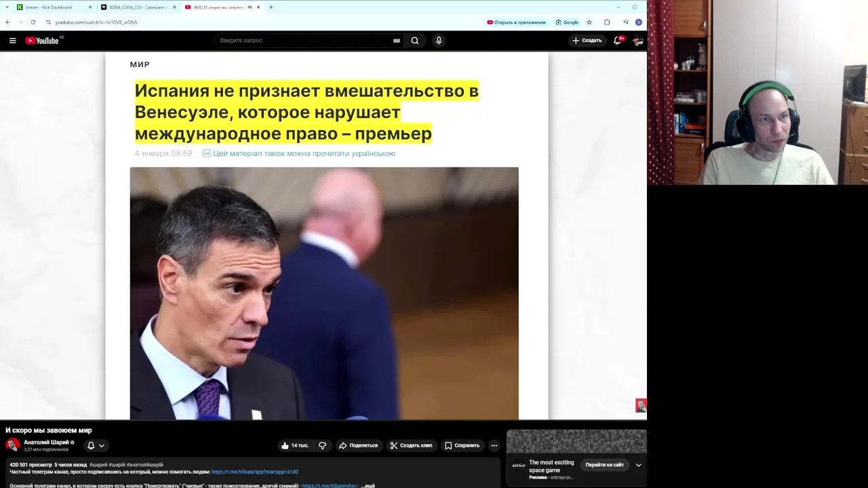
Task: Minimize the browser window
Action: click(619, 7)
